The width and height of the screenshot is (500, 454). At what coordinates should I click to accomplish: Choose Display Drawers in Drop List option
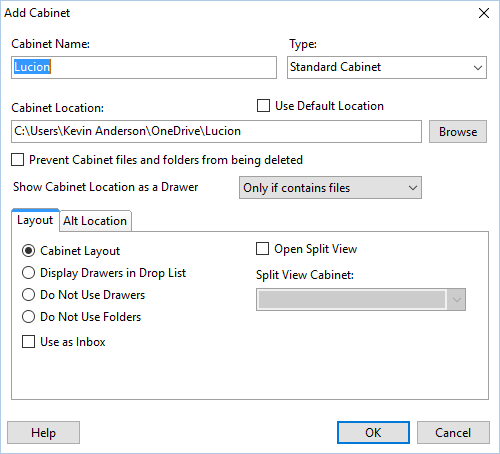pyautogui.click(x=28, y=273)
